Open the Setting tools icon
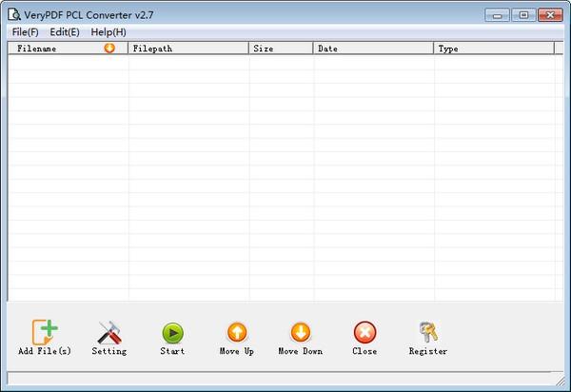The width and height of the screenshot is (571, 392). tap(109, 332)
